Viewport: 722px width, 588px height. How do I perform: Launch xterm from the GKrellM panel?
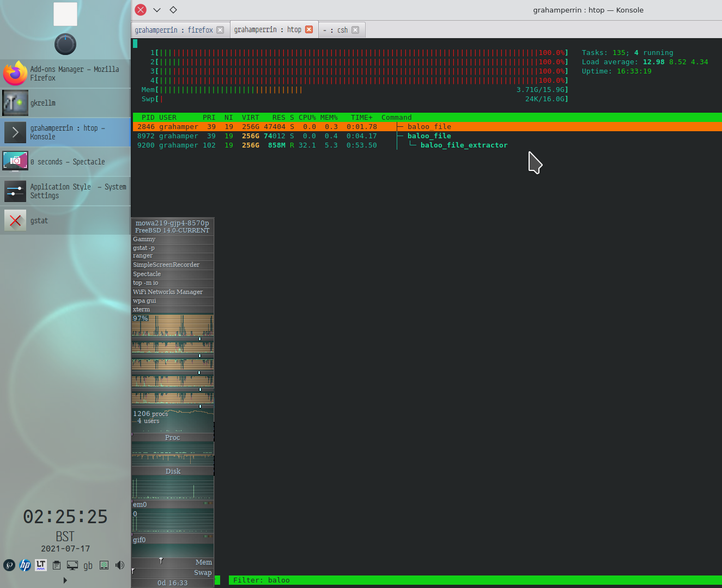(142, 309)
